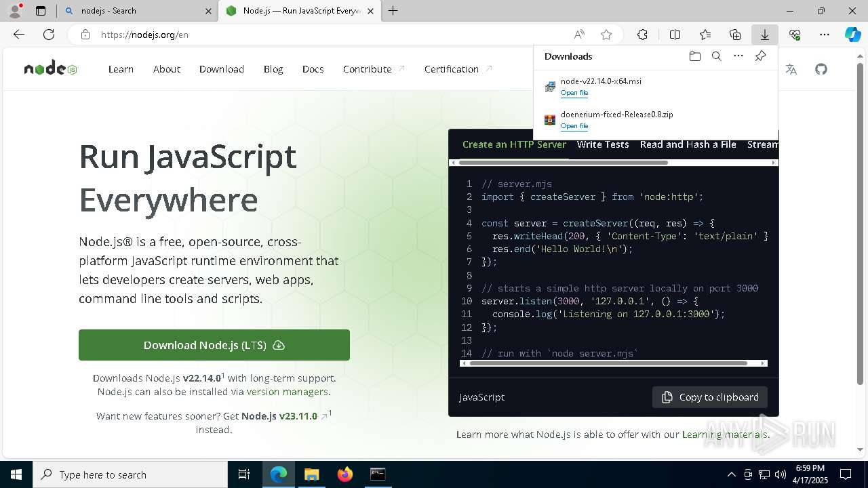Click the address bar URL
This screenshot has height=488, width=868.
[x=144, y=35]
